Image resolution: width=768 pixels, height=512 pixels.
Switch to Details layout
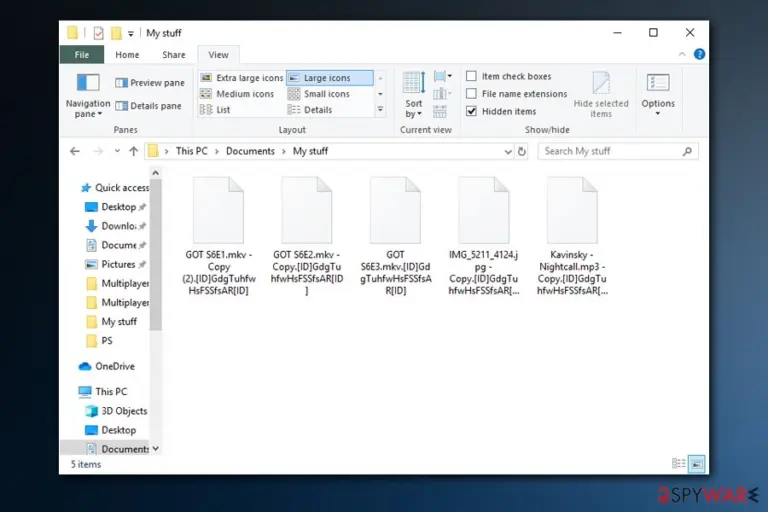(310, 110)
